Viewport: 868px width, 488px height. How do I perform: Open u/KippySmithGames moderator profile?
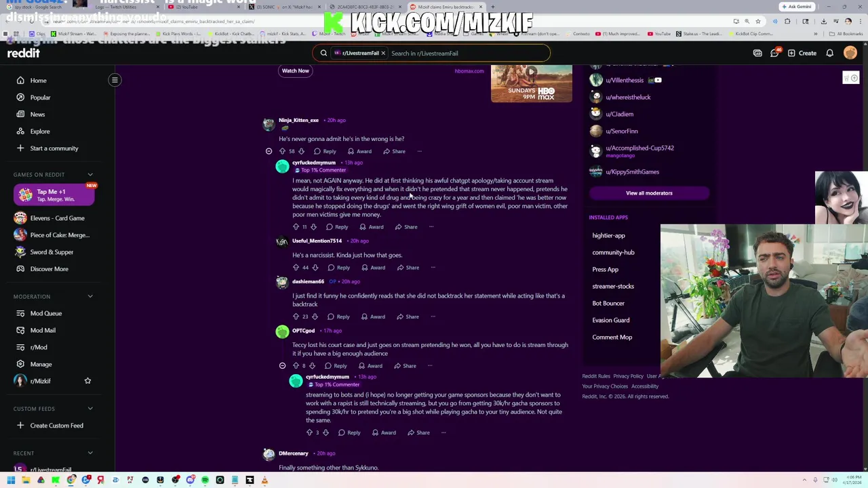632,172
